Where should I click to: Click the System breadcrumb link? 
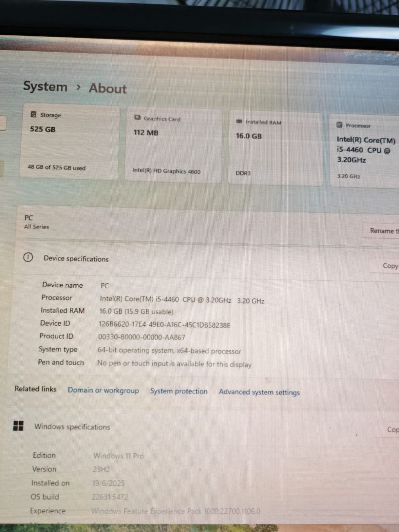point(45,87)
